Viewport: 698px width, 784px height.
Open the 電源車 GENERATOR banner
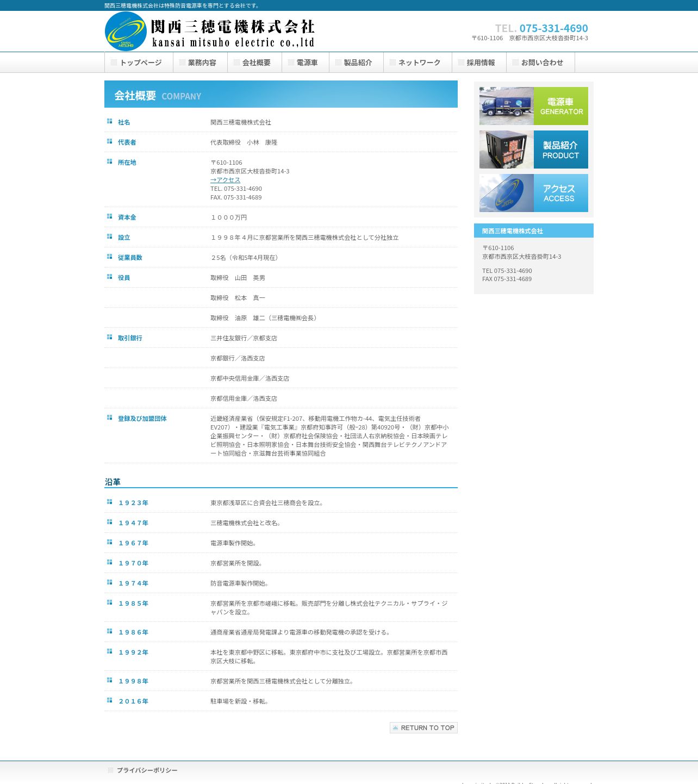pos(534,106)
